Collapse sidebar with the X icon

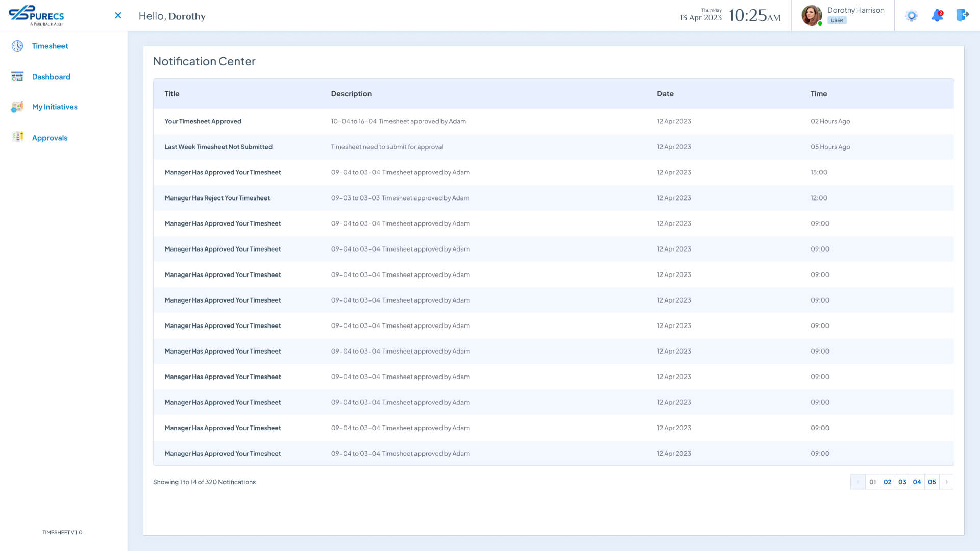pyautogui.click(x=118, y=16)
